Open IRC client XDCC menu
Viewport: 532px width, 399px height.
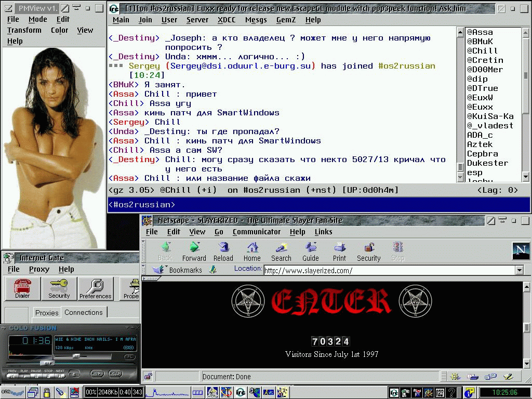pyautogui.click(x=227, y=20)
